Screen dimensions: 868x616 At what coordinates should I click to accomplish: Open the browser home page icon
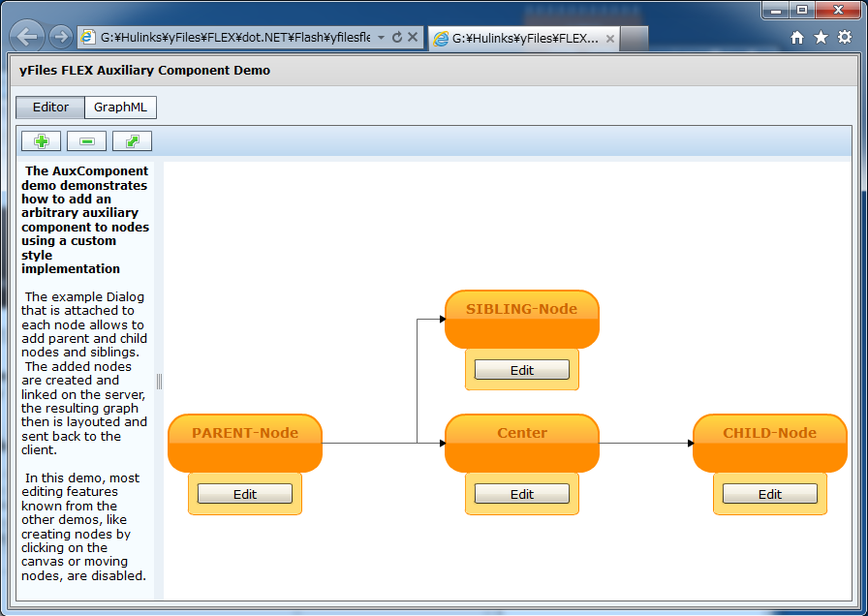pyautogui.click(x=797, y=37)
